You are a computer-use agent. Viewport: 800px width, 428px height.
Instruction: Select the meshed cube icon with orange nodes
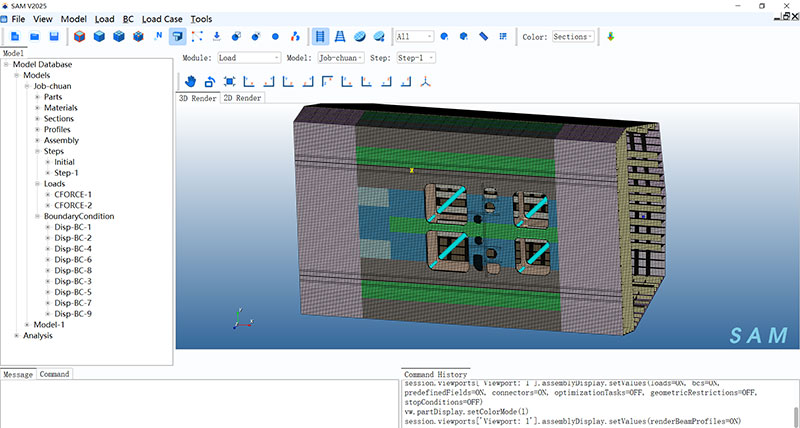[138, 37]
